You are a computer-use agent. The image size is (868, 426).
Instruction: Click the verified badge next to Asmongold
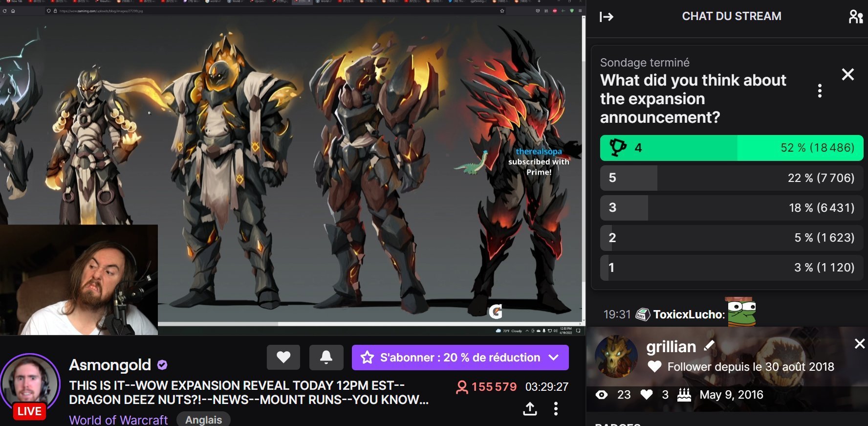(x=162, y=365)
